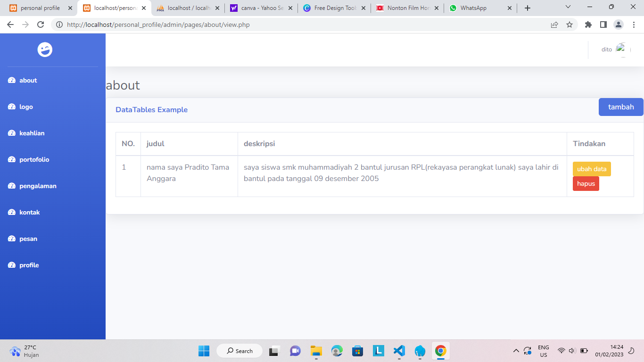Open the keahlian sidebar menu item
The height and width of the screenshot is (362, 644).
pyautogui.click(x=32, y=133)
